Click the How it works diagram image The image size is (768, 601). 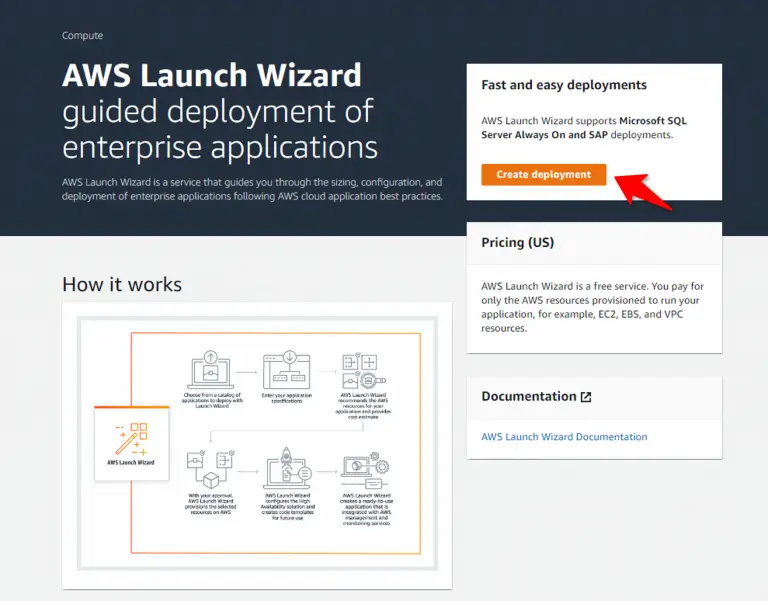257,444
